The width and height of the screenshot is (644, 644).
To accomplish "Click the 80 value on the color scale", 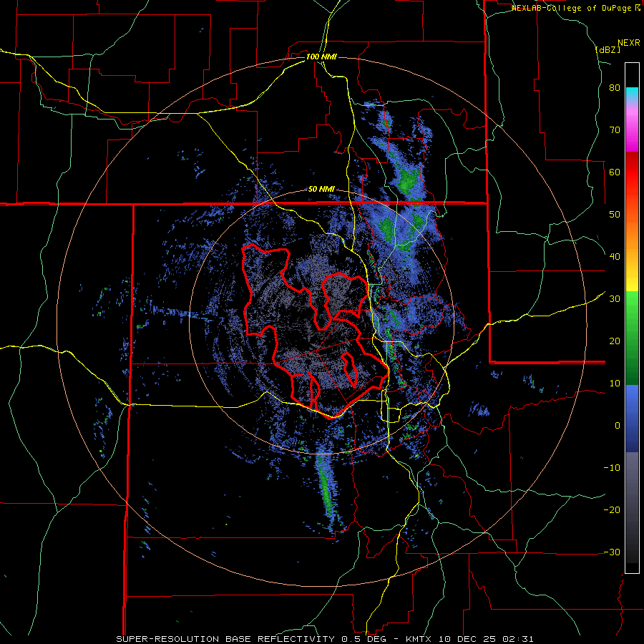I will click(x=615, y=87).
